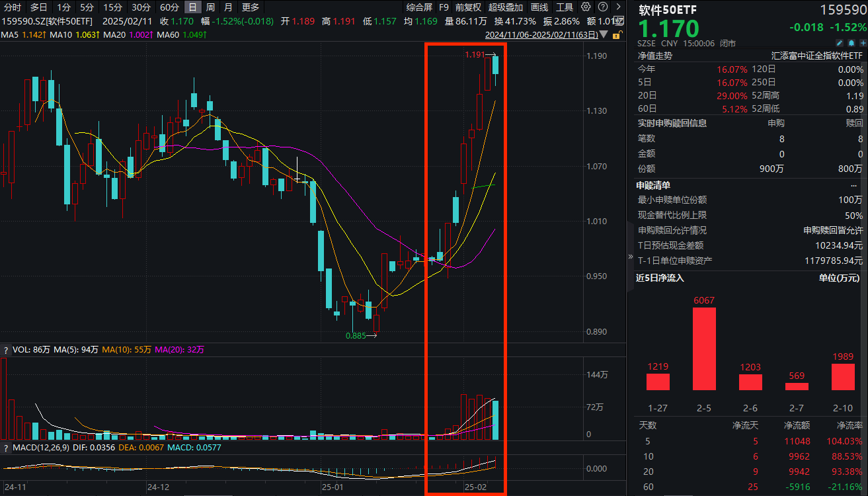868x496 pixels.
Task: Click the 1-27 net inflow bar showing 1219
Action: point(658,382)
